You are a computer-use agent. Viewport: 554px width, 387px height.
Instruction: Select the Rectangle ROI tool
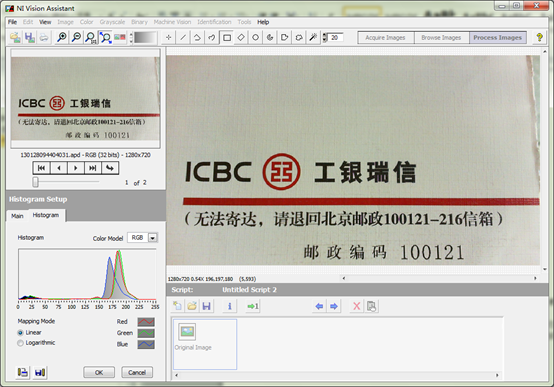pyautogui.click(x=227, y=37)
